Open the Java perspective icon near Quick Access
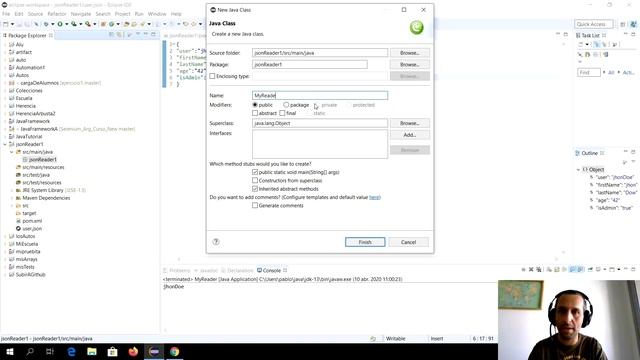The image size is (640, 360). point(633,24)
